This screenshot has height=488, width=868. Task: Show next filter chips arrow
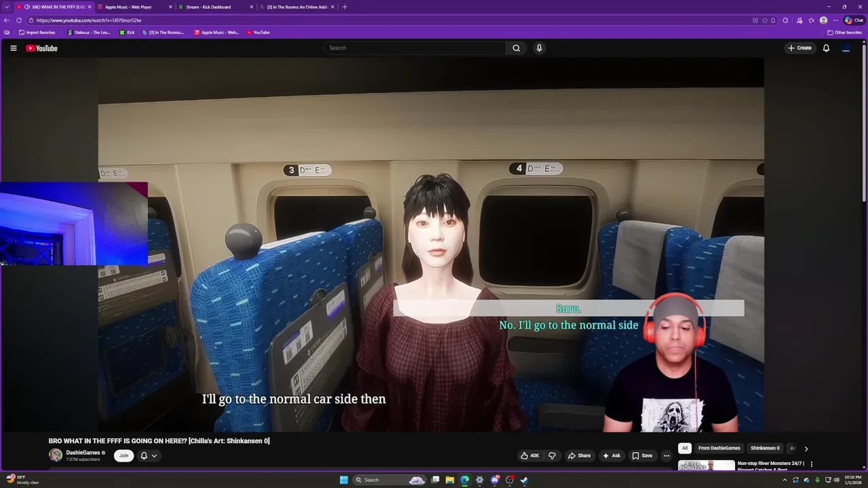(806, 448)
